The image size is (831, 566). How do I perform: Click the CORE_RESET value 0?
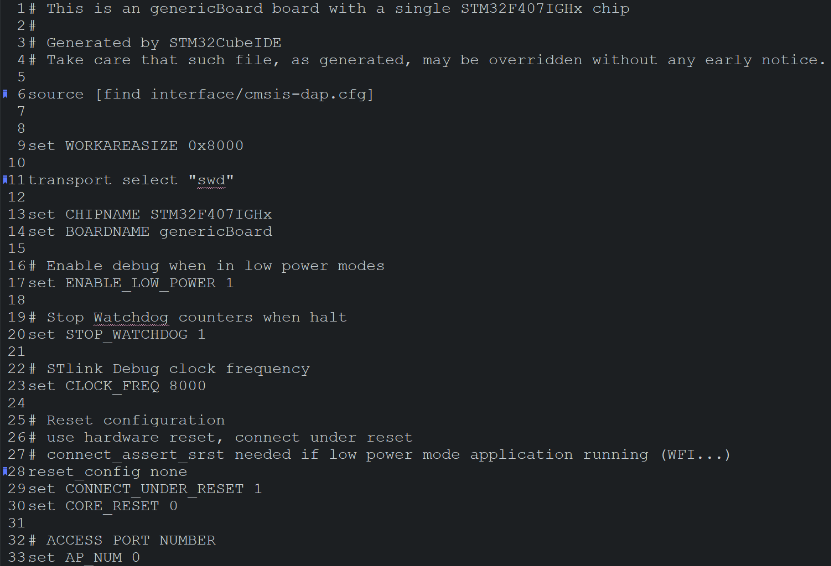pos(173,506)
